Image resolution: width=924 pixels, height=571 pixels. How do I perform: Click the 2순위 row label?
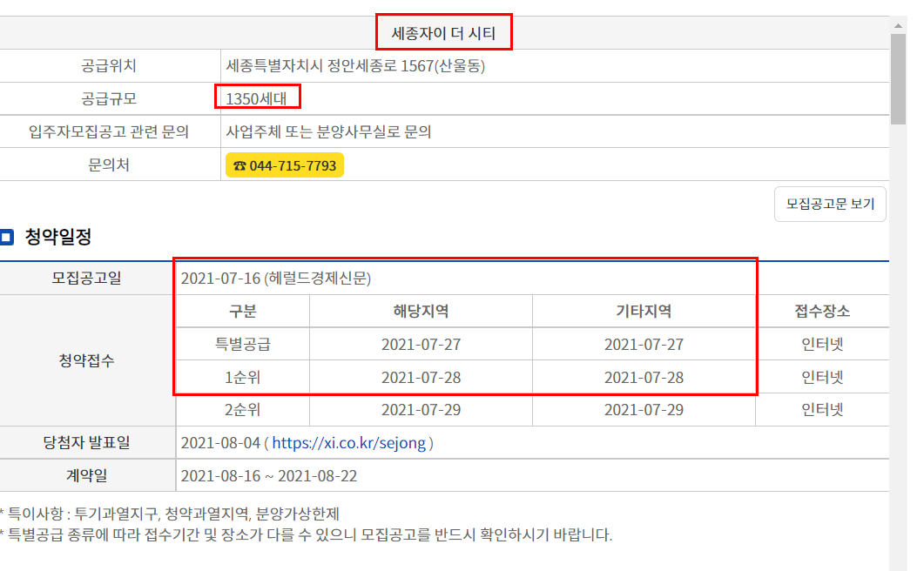click(x=243, y=410)
